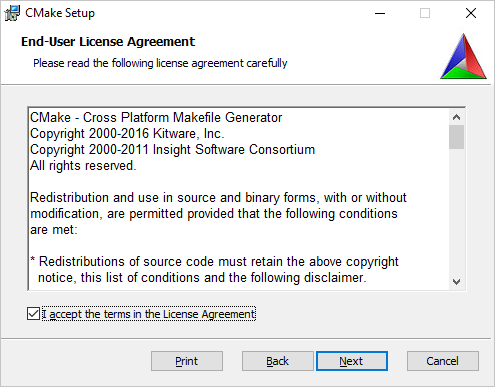Minimize the CMake Setup window
This screenshot has height=387, width=495.
(380, 13)
